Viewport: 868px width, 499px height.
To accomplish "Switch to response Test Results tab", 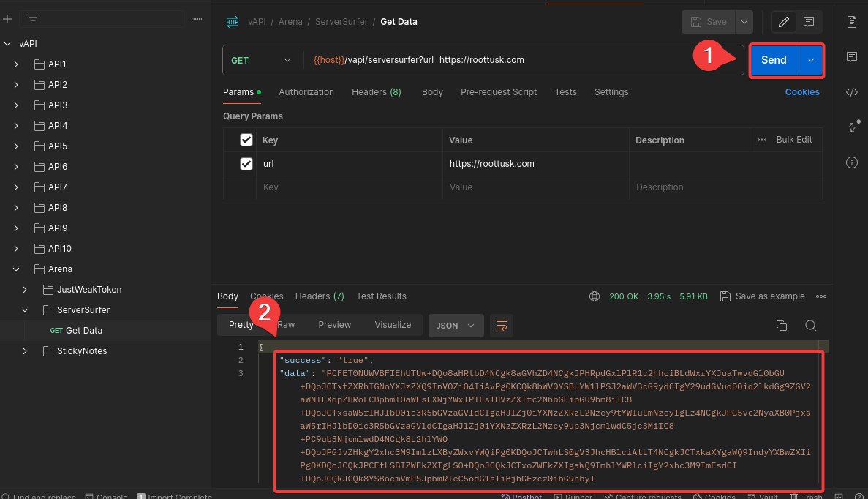I will (x=381, y=296).
